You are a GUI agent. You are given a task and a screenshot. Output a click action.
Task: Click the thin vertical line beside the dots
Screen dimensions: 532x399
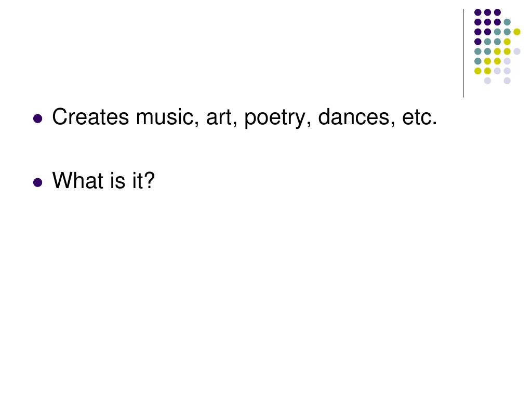point(463,54)
